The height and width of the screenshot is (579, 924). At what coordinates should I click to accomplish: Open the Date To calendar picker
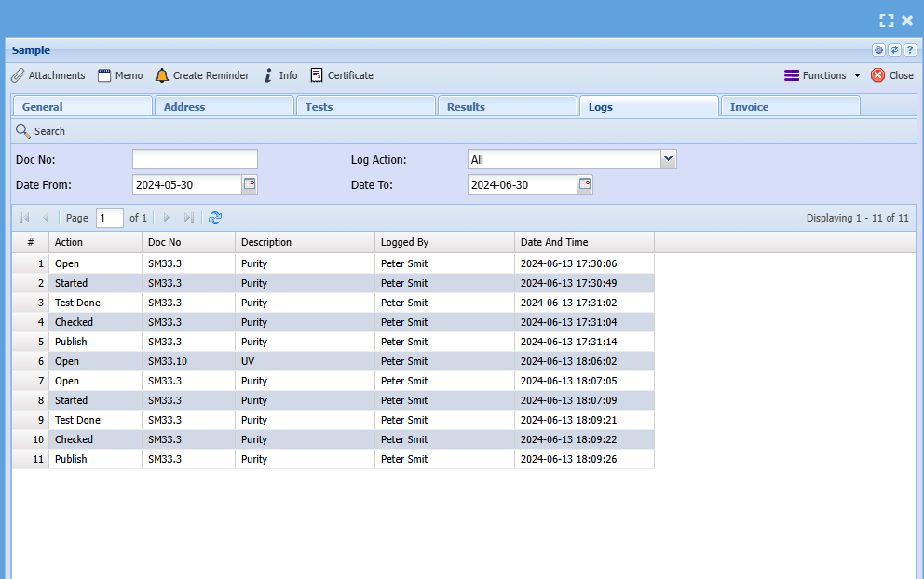pos(585,184)
